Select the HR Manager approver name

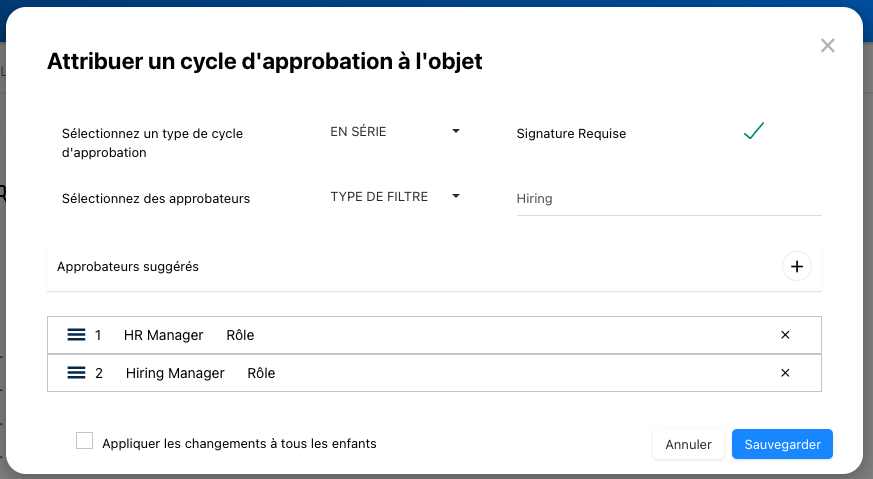point(163,335)
